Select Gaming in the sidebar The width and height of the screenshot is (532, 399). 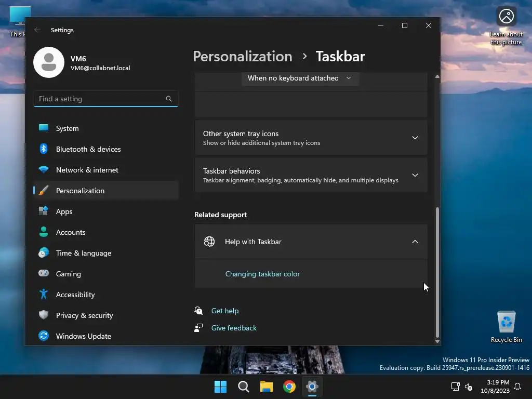tap(106, 273)
